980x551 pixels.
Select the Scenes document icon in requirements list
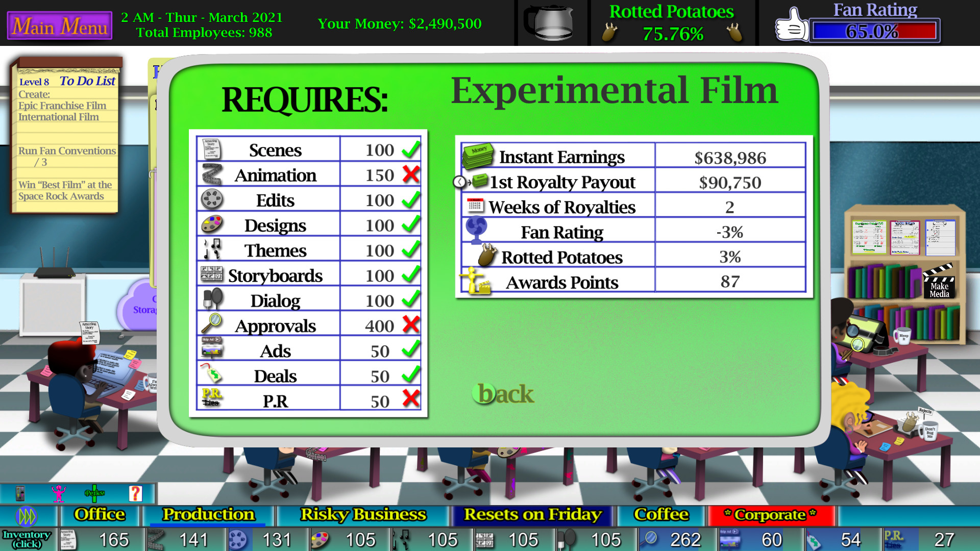[x=211, y=148]
